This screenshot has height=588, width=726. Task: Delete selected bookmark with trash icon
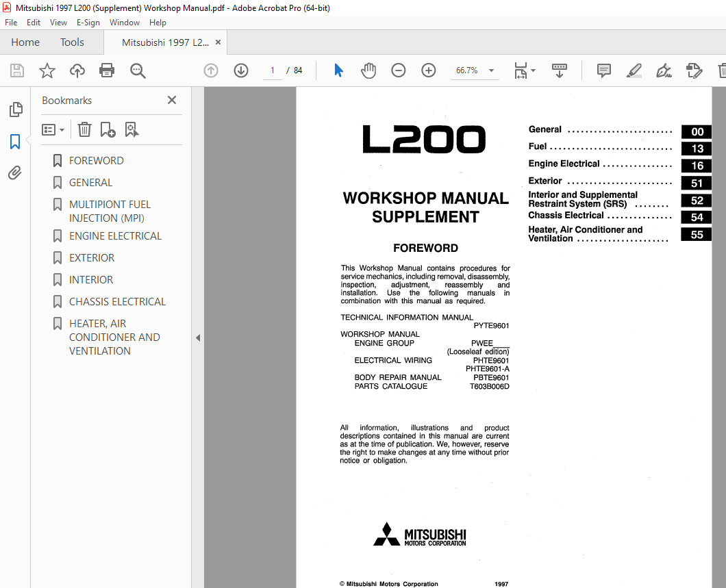(84, 129)
